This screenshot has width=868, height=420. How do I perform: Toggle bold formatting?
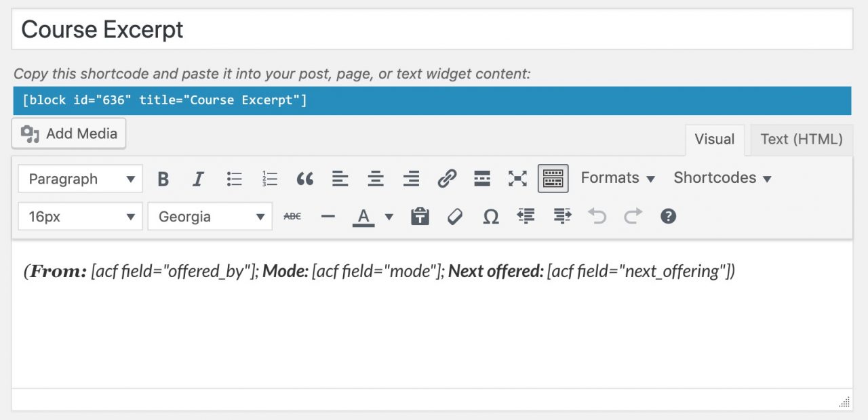click(x=163, y=178)
